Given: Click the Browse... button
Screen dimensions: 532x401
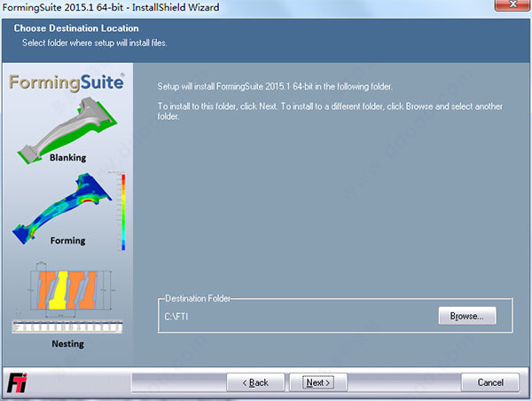Looking at the screenshot, I should pyautogui.click(x=467, y=316).
